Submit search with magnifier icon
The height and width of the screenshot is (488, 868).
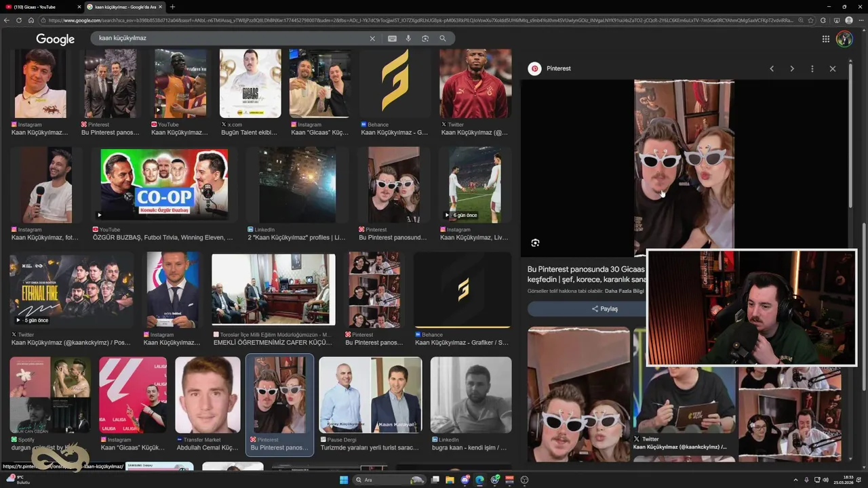pyautogui.click(x=443, y=39)
